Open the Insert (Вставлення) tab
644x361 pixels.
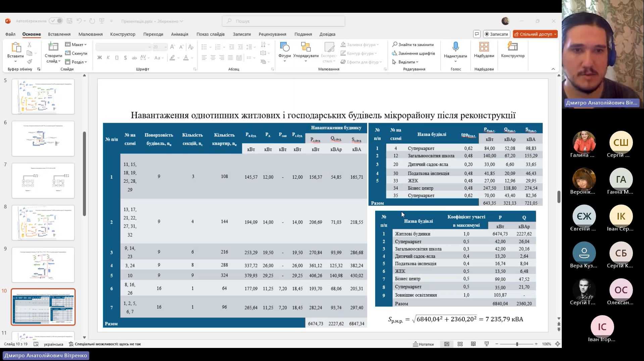(x=59, y=34)
